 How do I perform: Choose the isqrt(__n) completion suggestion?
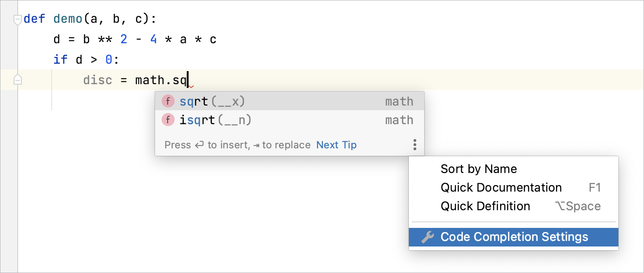click(x=216, y=120)
